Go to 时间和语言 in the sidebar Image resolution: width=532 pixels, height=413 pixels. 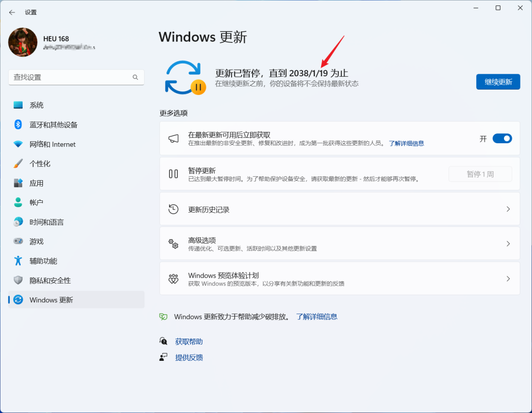[x=46, y=222]
